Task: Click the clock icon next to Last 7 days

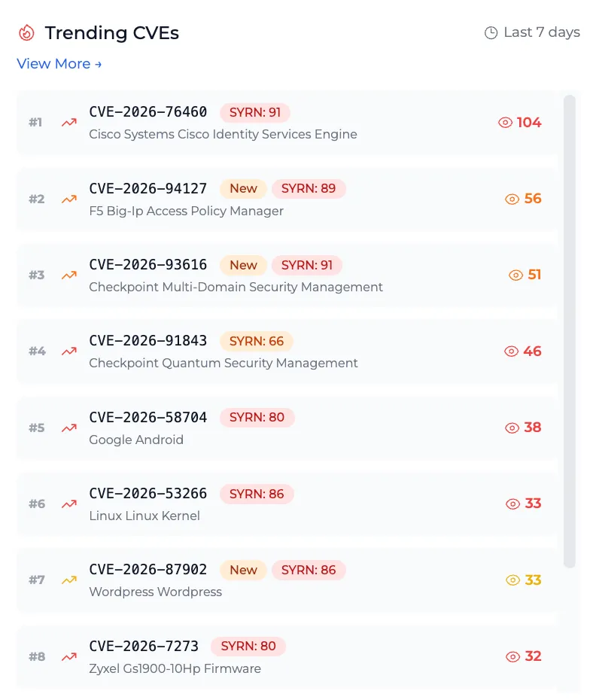Action: (491, 32)
